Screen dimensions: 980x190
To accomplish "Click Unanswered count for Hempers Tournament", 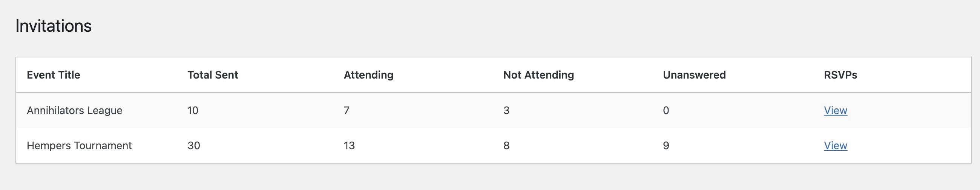I will tap(666, 145).
